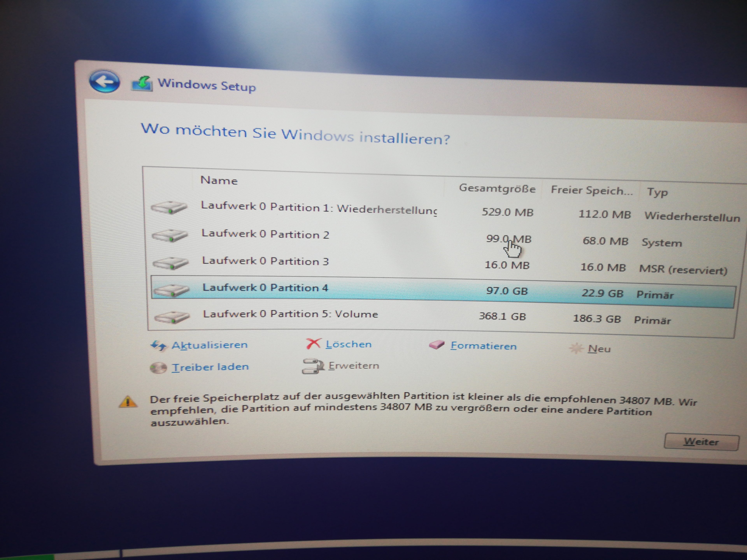Click the red X Löschen icon
The image size is (747, 560).
tap(313, 344)
